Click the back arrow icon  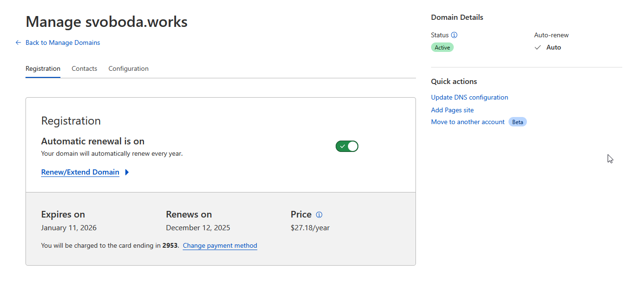[18, 42]
